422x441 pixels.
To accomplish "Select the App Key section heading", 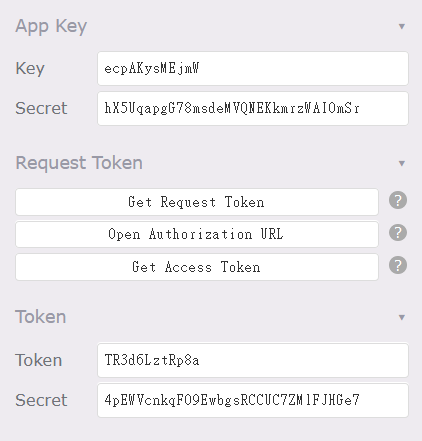I will click(51, 26).
